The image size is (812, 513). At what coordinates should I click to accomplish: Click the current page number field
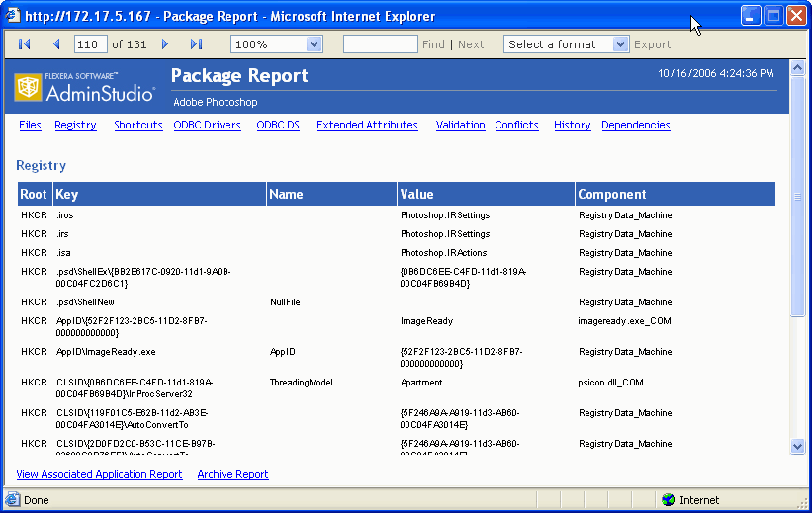(x=91, y=44)
